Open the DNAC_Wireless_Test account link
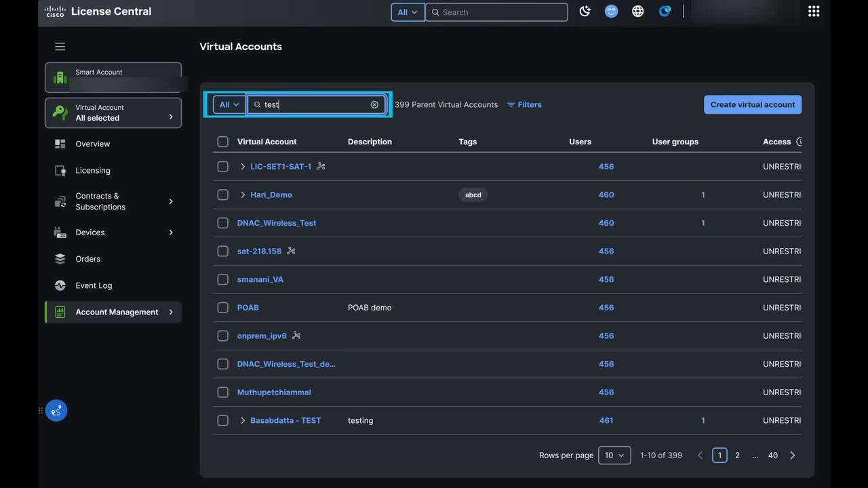 (x=277, y=223)
